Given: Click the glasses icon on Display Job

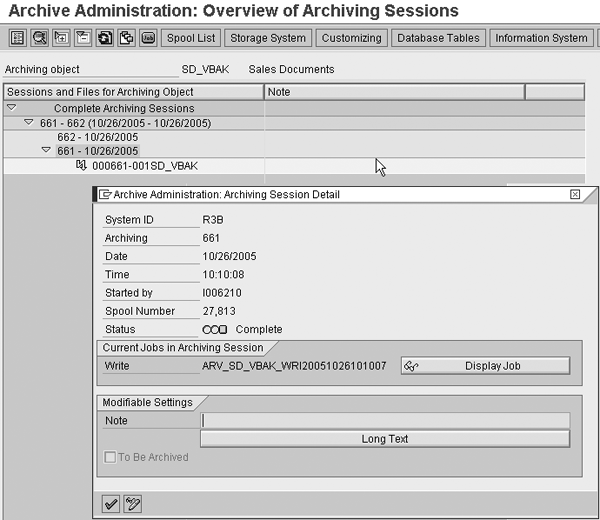Looking at the screenshot, I should [x=411, y=366].
